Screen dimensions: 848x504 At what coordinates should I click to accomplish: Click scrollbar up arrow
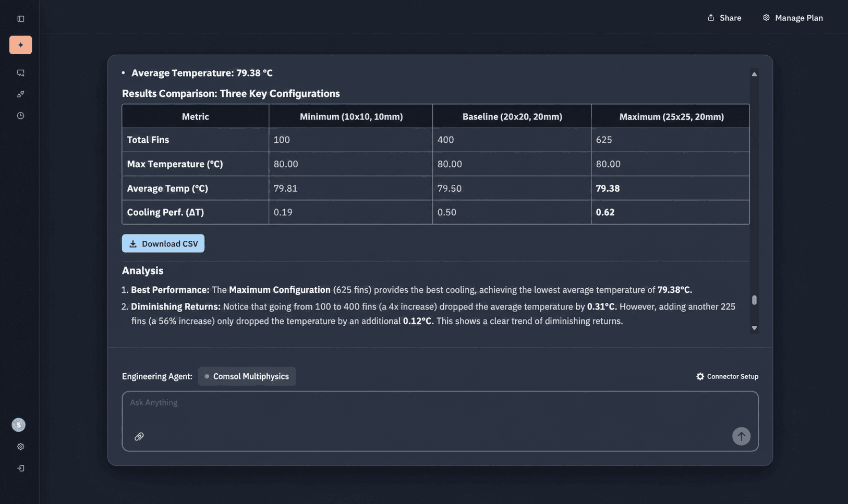point(754,74)
